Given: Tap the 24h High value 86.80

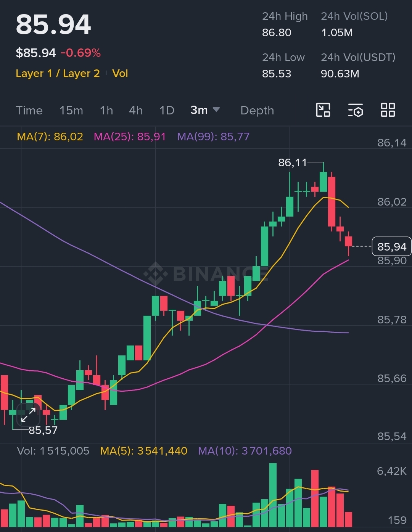Looking at the screenshot, I should click(277, 32).
